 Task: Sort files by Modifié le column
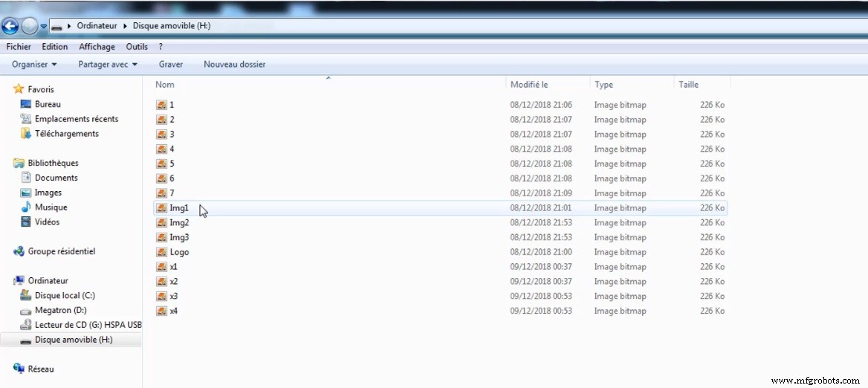point(529,85)
